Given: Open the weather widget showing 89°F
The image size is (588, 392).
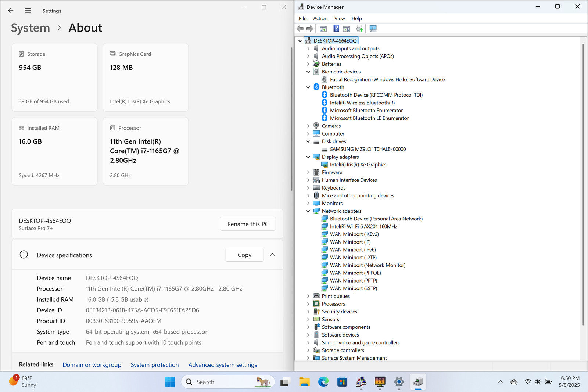Looking at the screenshot, I should point(23,382).
